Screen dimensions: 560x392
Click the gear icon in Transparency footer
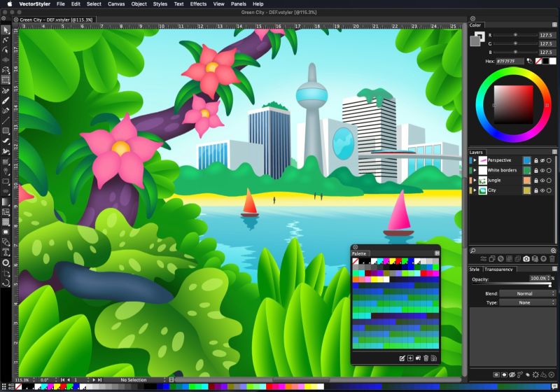[535, 374]
